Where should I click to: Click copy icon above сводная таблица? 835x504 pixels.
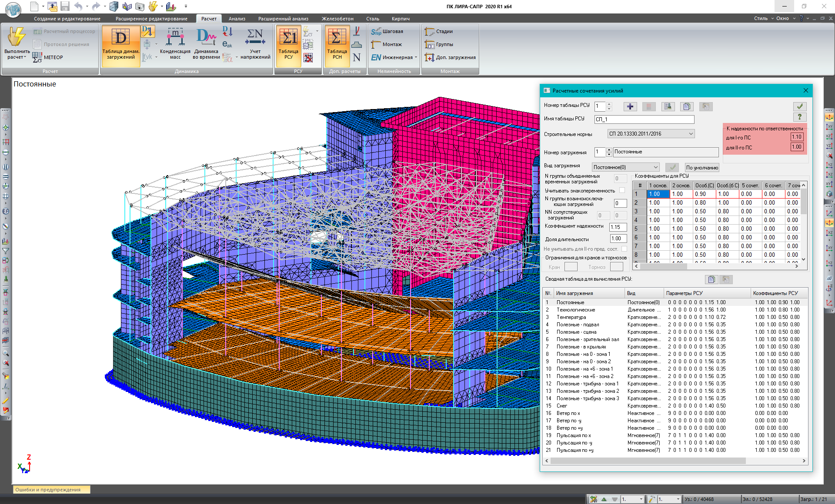(x=711, y=279)
